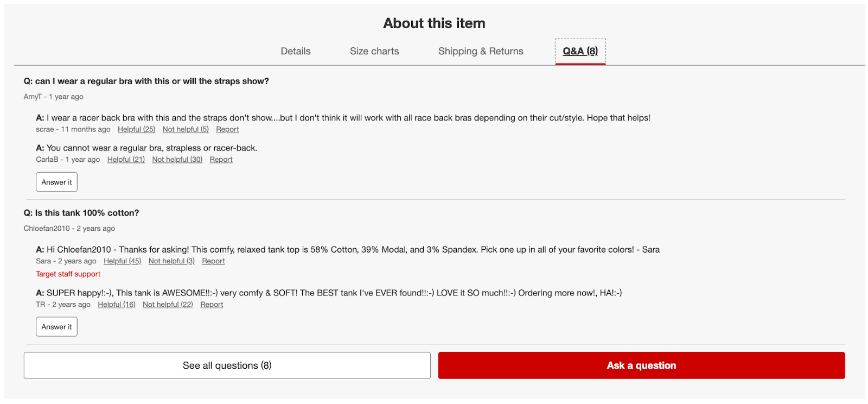
Task: Mark scrae's answer as Not helpful
Action: click(x=185, y=129)
